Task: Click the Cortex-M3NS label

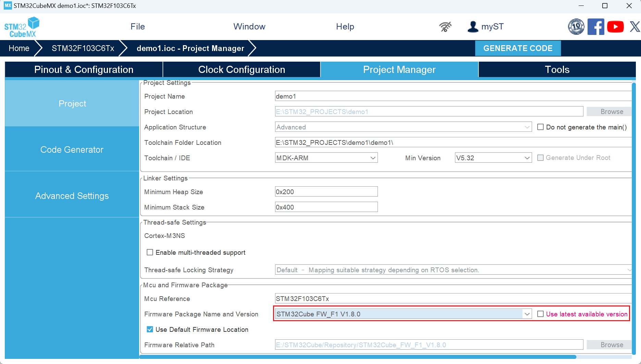Action: click(164, 236)
